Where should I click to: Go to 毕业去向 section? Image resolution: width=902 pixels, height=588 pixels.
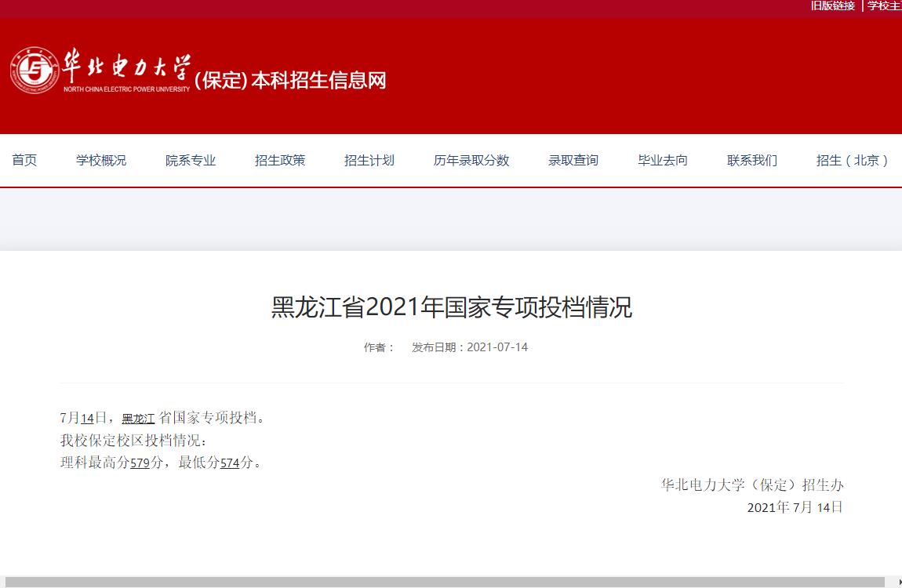click(663, 160)
